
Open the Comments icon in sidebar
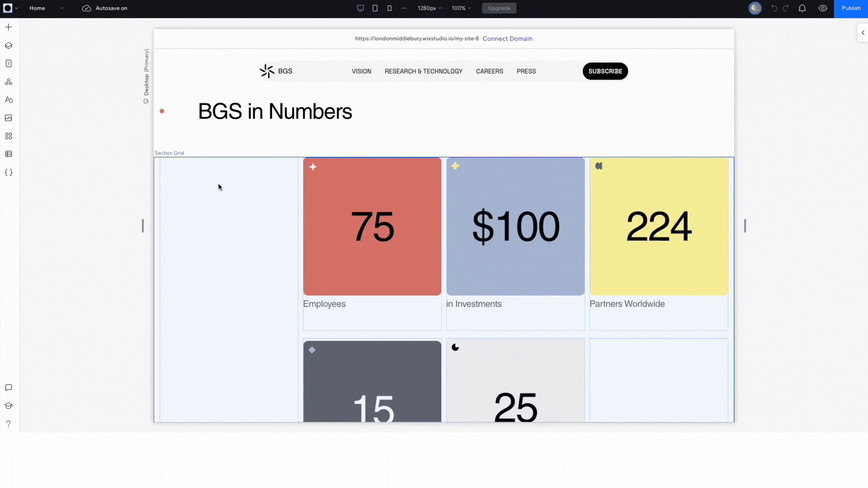coord(9,388)
